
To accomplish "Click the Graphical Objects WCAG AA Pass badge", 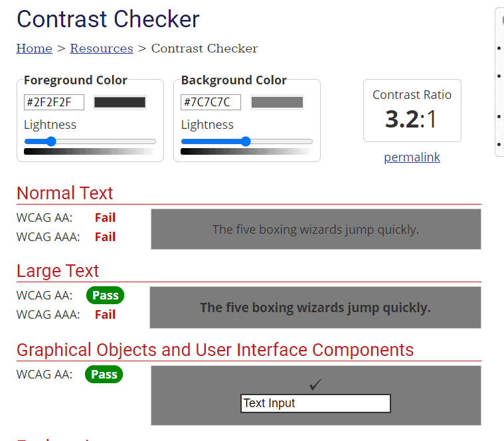I will (104, 374).
